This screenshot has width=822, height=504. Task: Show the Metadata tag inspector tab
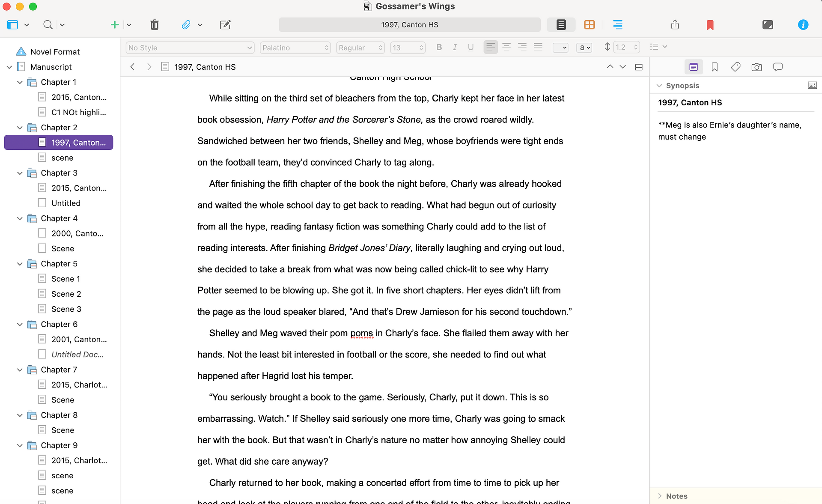(736, 67)
